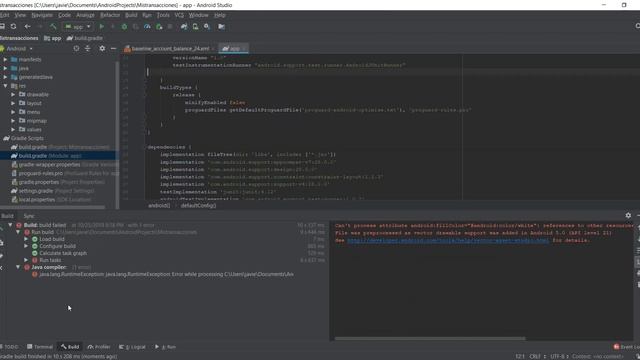Open the Profiler tool window button
Image resolution: width=640 pixels, height=360 pixels.
[99, 347]
